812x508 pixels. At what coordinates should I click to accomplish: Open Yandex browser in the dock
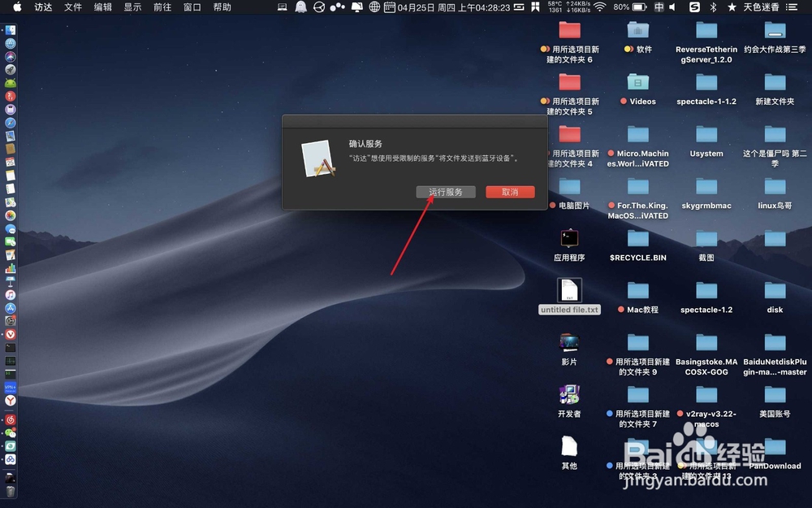(11, 400)
